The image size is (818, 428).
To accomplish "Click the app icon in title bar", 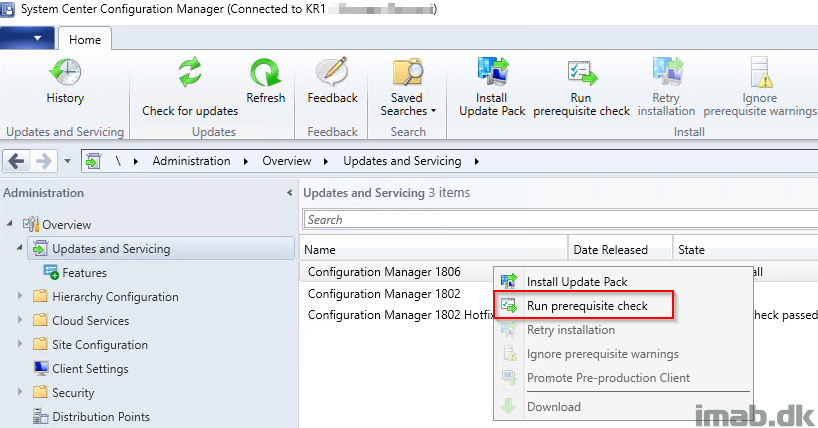I will (x=7, y=9).
